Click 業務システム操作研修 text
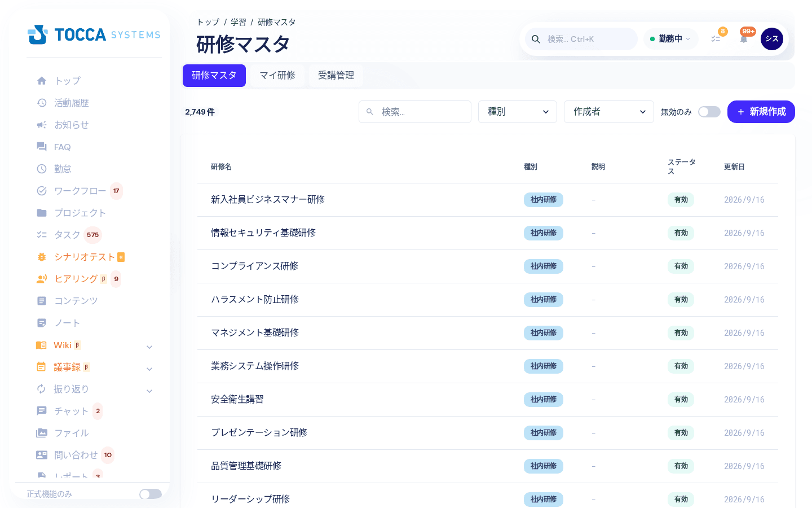The width and height of the screenshot is (812, 508). coord(255,366)
